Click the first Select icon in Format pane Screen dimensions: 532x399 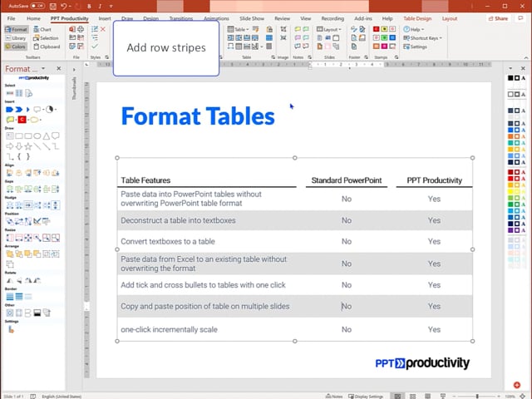coord(9,93)
